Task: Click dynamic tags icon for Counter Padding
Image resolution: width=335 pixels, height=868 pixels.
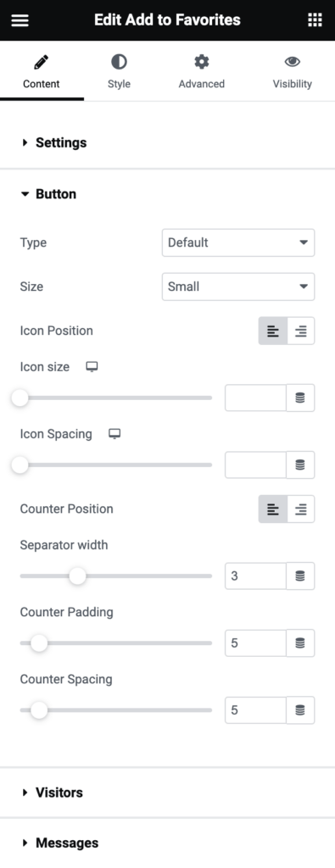Action: pyautogui.click(x=300, y=643)
